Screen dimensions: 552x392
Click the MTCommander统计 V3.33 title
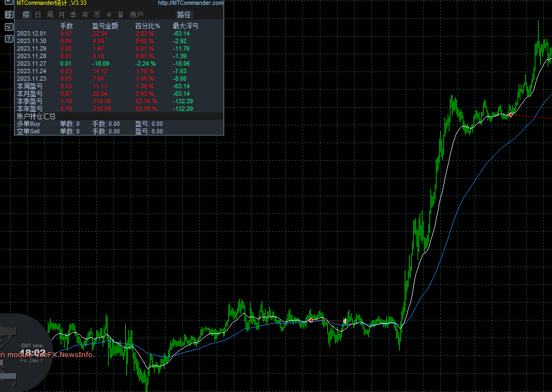point(52,3)
